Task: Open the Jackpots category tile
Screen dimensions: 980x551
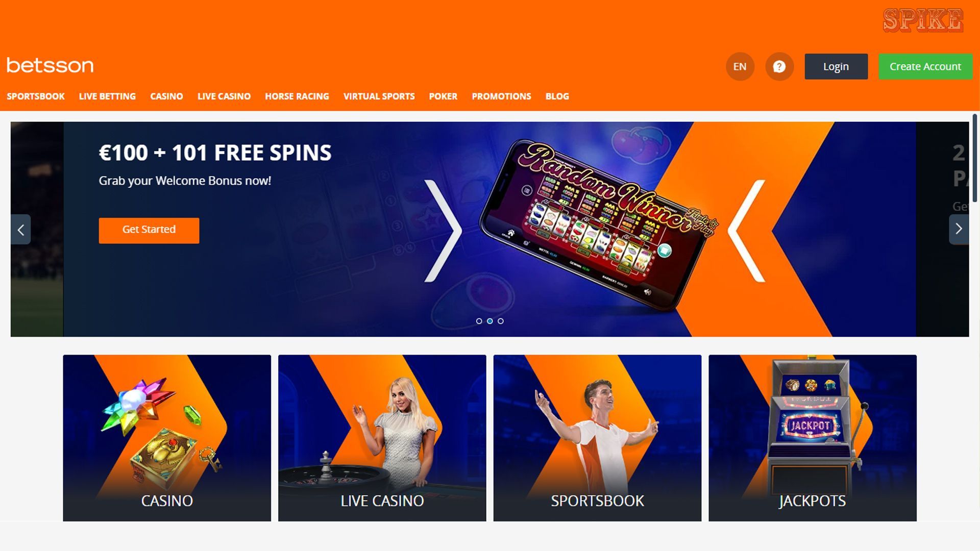Action: [x=813, y=438]
